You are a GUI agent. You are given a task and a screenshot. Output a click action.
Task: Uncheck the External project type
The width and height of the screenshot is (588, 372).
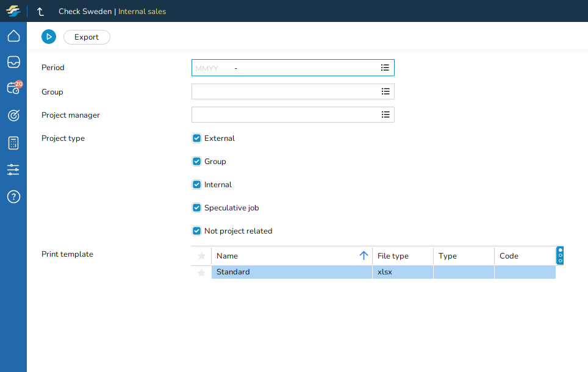point(196,138)
